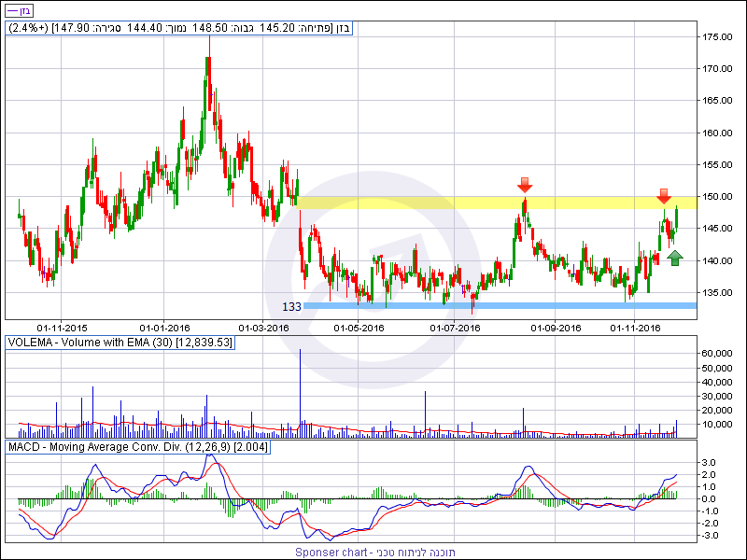Click the 133 support level label
The image size is (747, 560).
coord(291,306)
